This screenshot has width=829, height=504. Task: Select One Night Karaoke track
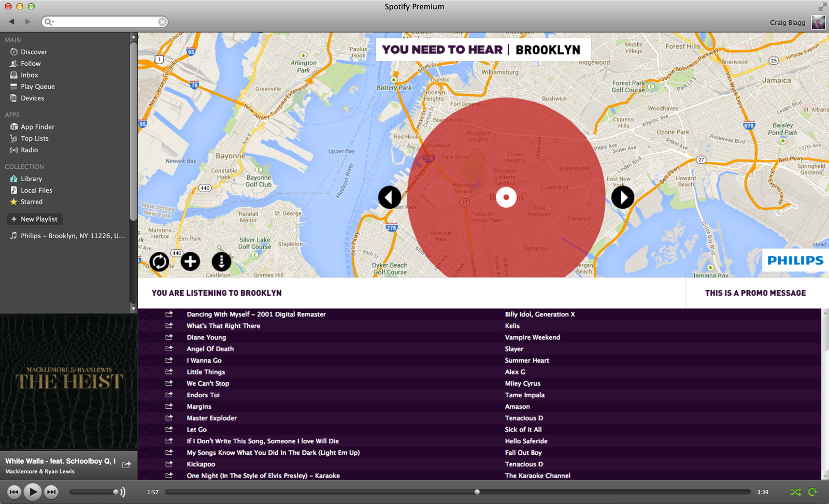click(263, 476)
